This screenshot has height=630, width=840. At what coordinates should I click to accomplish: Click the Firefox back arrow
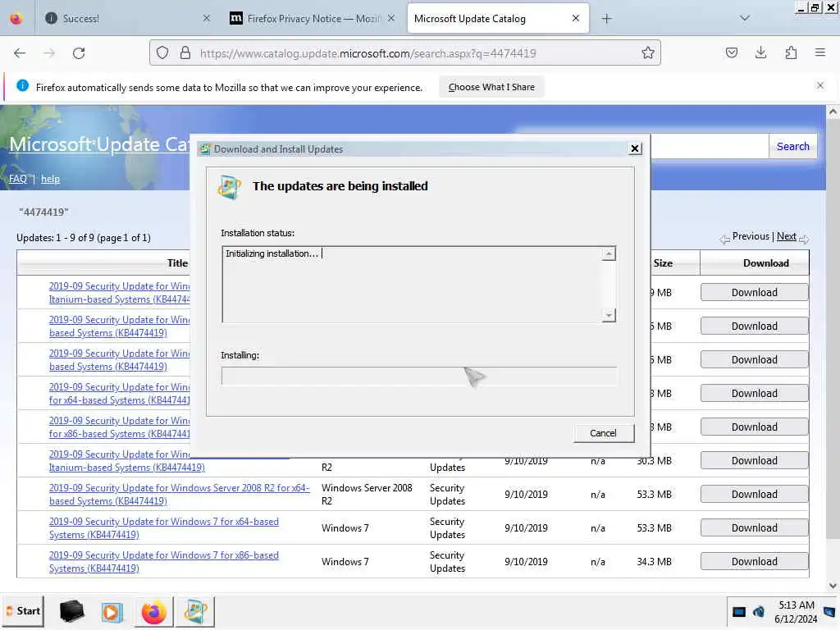(20, 53)
